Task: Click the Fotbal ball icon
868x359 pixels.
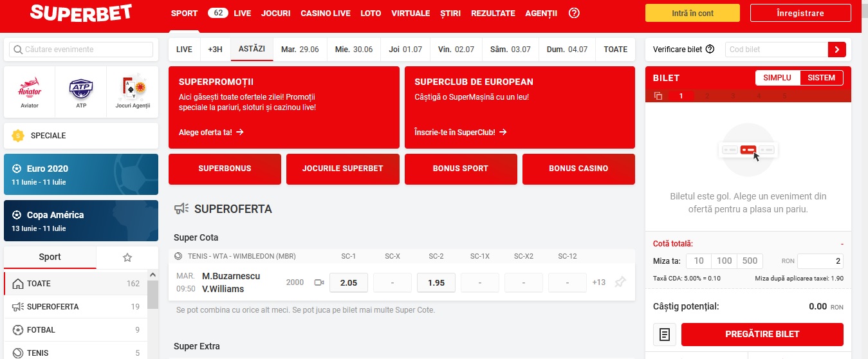Action: point(18,330)
